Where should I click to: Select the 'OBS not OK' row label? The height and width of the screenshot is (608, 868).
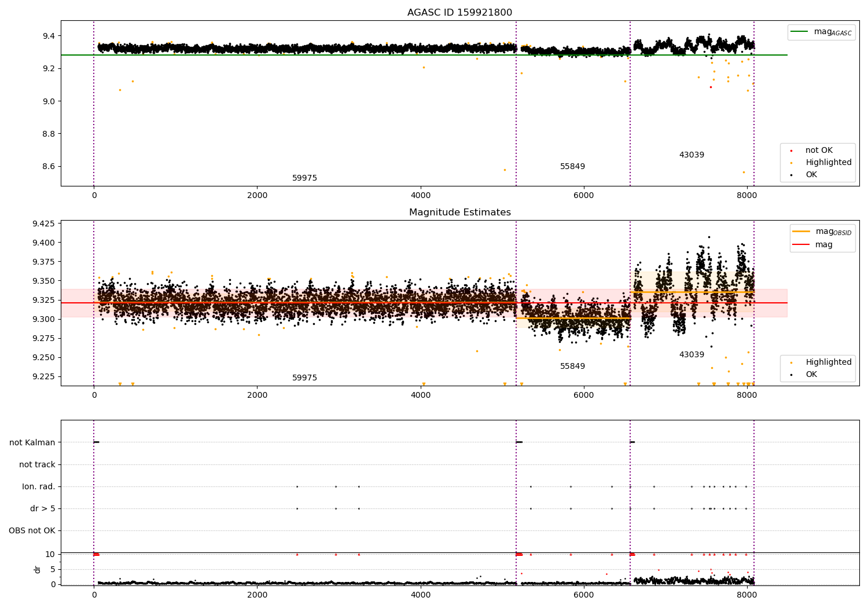coord(32,531)
